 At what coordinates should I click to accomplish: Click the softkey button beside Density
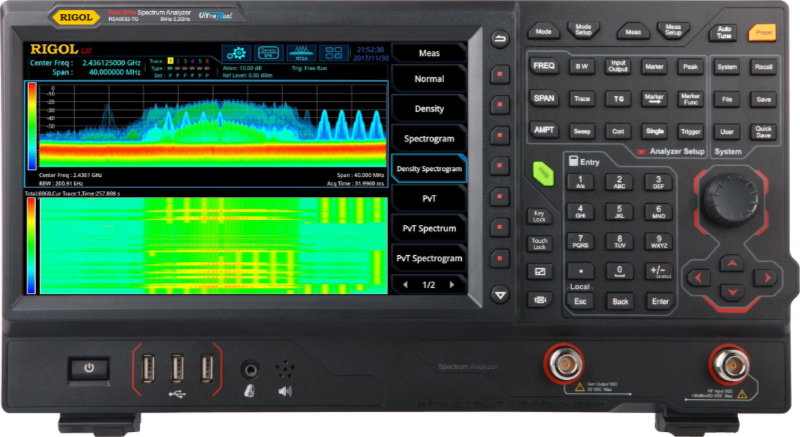[x=500, y=105]
